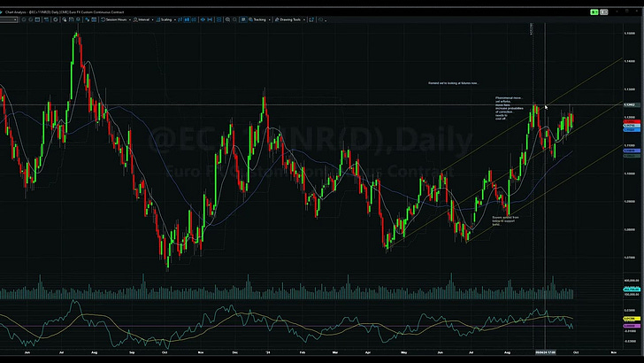Viewport: 644px width, 363px height.
Task: Click the cyan volume value label
Action: coord(632,290)
